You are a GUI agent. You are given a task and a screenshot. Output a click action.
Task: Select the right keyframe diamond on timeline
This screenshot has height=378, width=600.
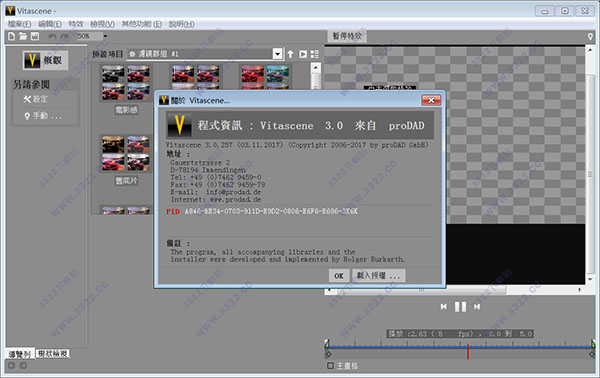tap(592, 355)
